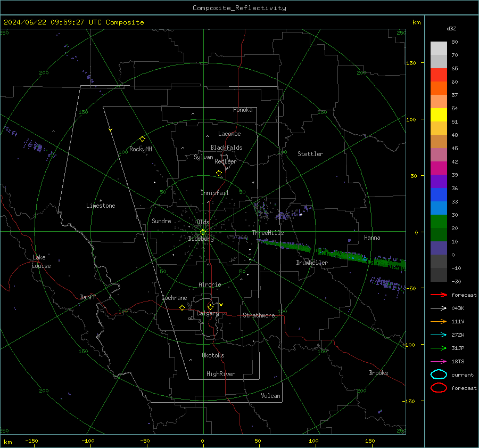Click the Cochrane city label
Image resolution: width=479 pixels, height=448 pixels.
coord(174,298)
